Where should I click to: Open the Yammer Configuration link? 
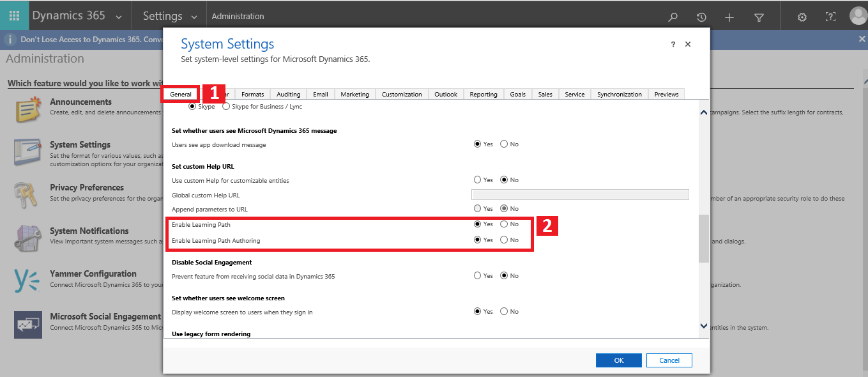coord(93,273)
